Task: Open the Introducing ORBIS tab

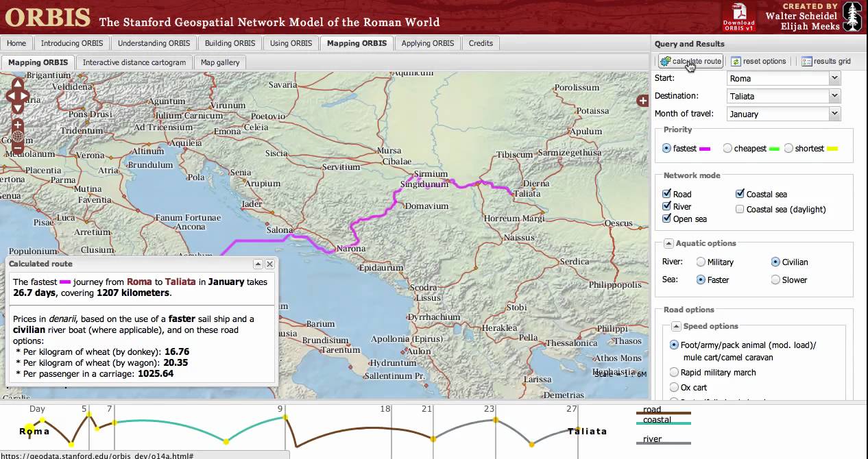Action: (72, 42)
